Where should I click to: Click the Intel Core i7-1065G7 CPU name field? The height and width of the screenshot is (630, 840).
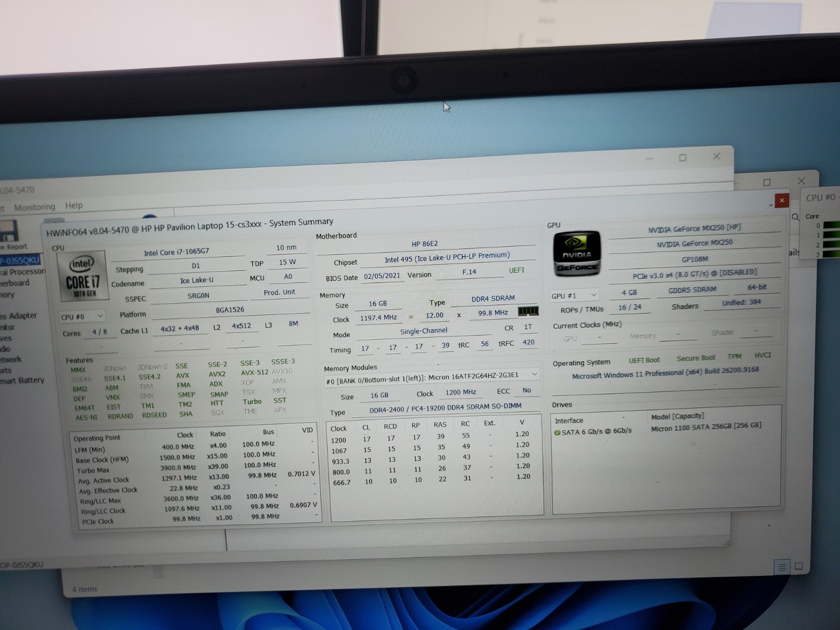click(x=176, y=252)
